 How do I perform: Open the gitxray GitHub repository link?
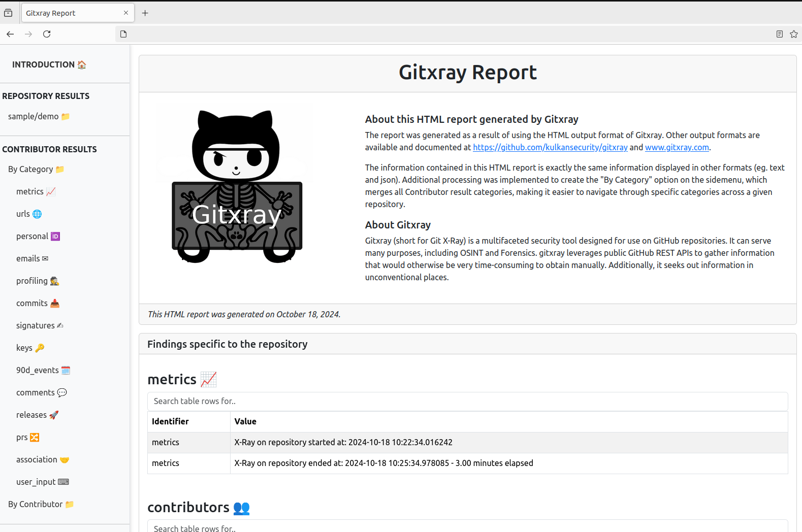pyautogui.click(x=550, y=147)
